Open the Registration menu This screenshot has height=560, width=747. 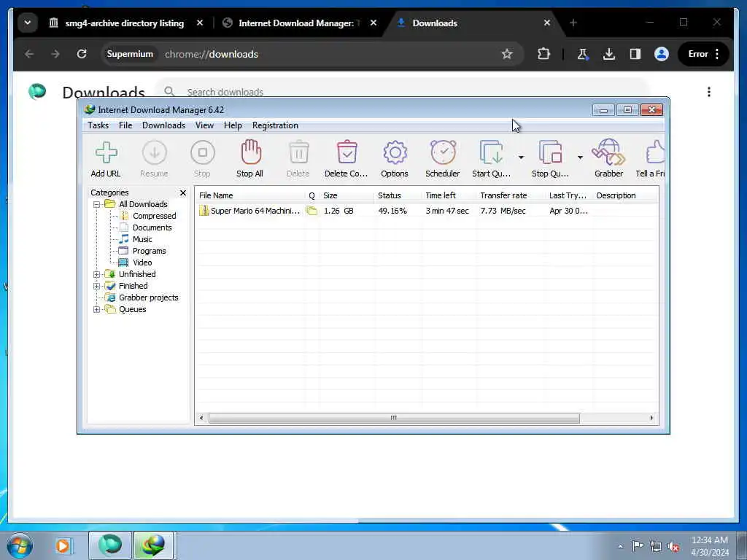[x=275, y=125]
